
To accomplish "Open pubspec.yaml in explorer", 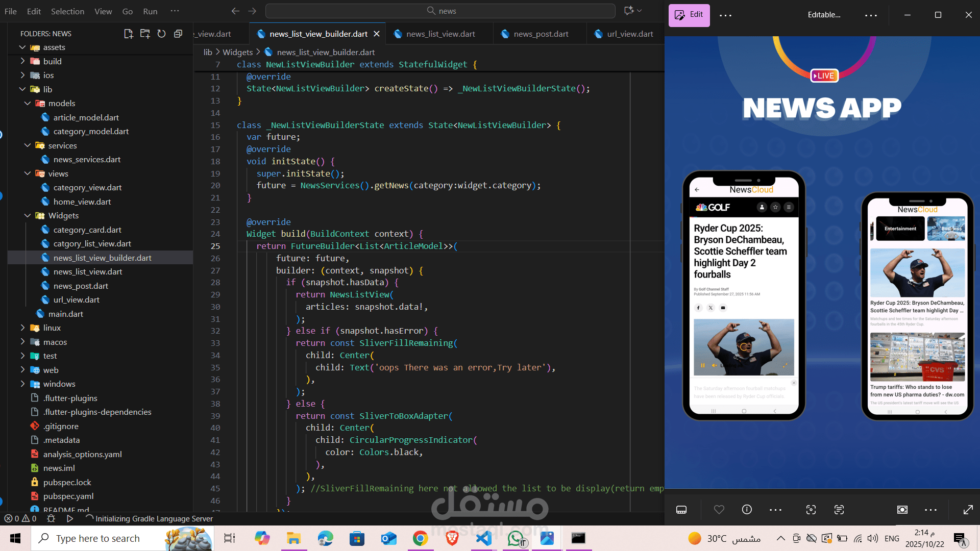I will (68, 496).
